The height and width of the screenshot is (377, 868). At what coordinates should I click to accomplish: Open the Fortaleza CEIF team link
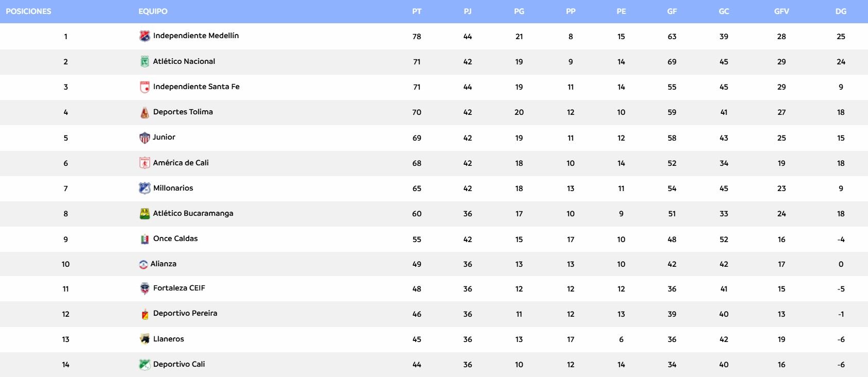click(x=179, y=288)
